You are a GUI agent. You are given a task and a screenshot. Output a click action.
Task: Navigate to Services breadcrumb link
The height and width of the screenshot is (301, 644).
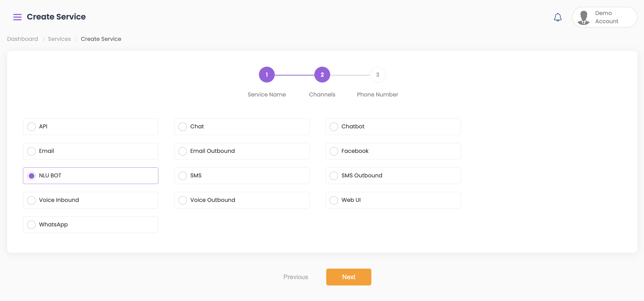(59, 39)
